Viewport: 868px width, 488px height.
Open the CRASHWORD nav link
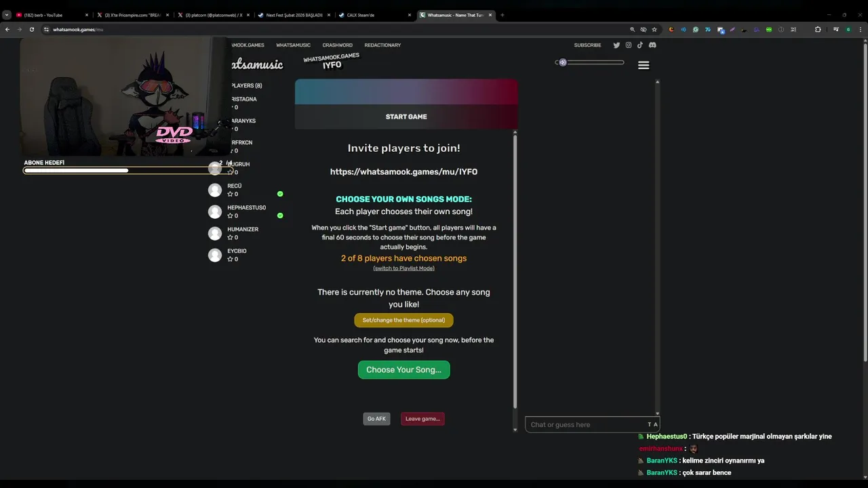click(x=338, y=45)
